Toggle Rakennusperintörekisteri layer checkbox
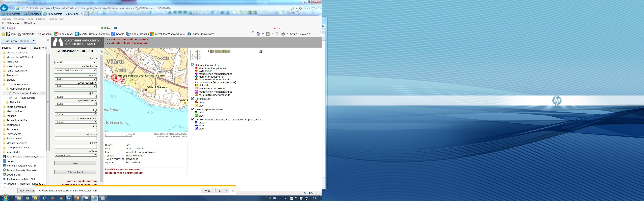This screenshot has height=201, width=644. [x=193, y=109]
